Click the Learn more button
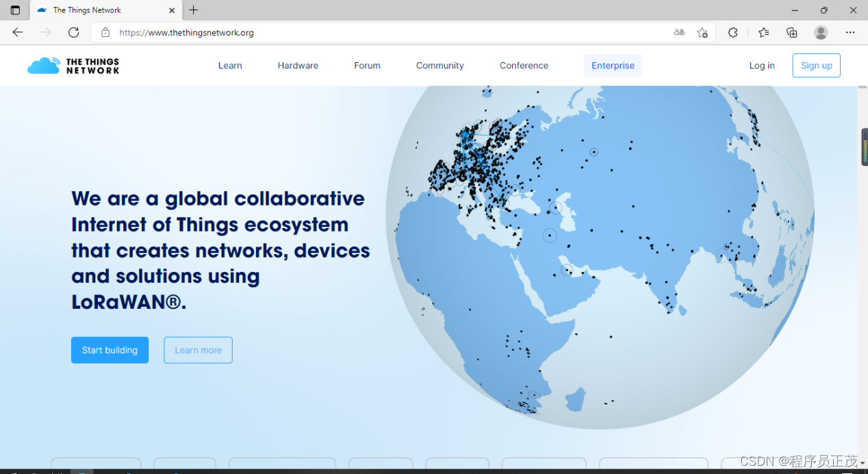This screenshot has width=868, height=474. pos(198,350)
